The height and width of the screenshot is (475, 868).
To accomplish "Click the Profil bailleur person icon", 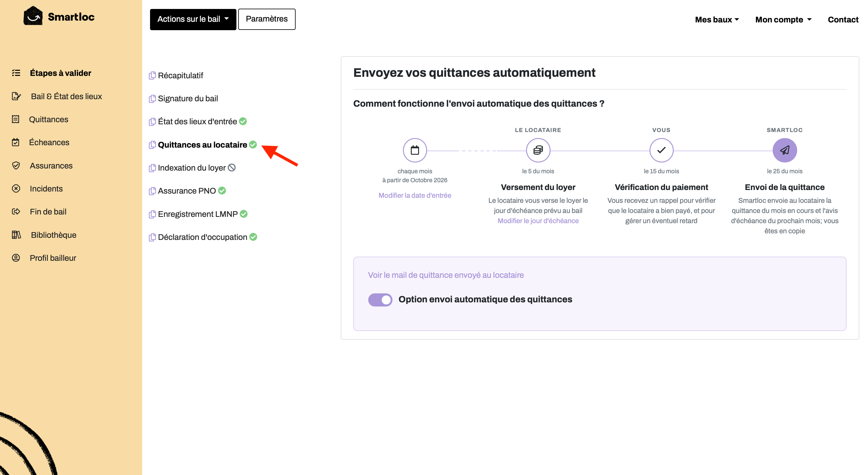I will pos(16,258).
